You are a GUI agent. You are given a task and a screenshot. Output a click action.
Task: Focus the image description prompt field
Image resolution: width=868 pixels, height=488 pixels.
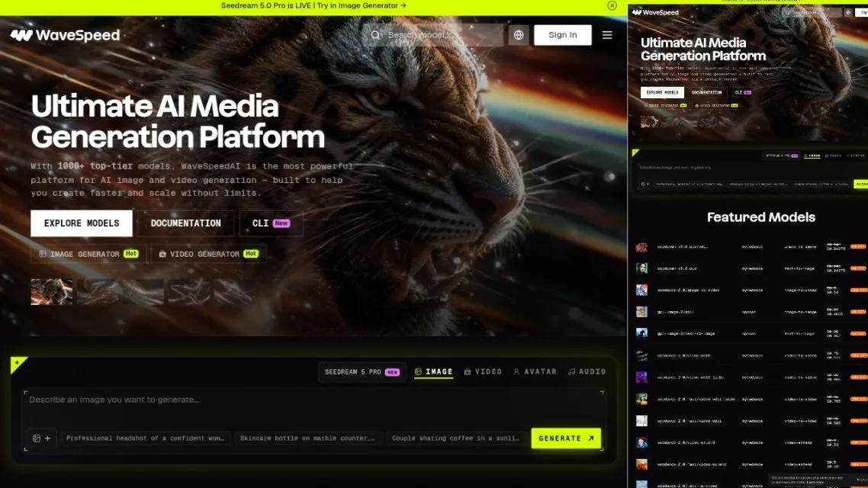[x=313, y=406]
